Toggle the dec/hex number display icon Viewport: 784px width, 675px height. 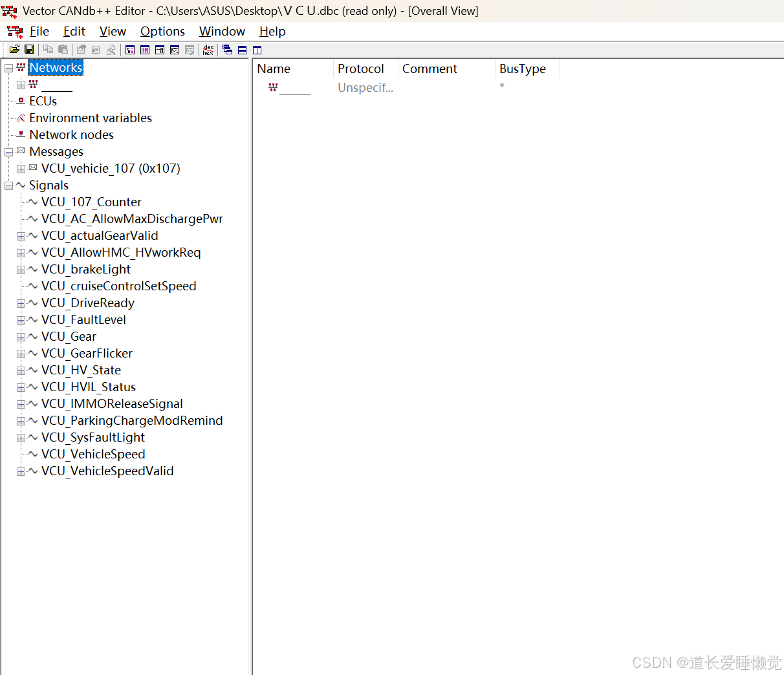pos(208,50)
